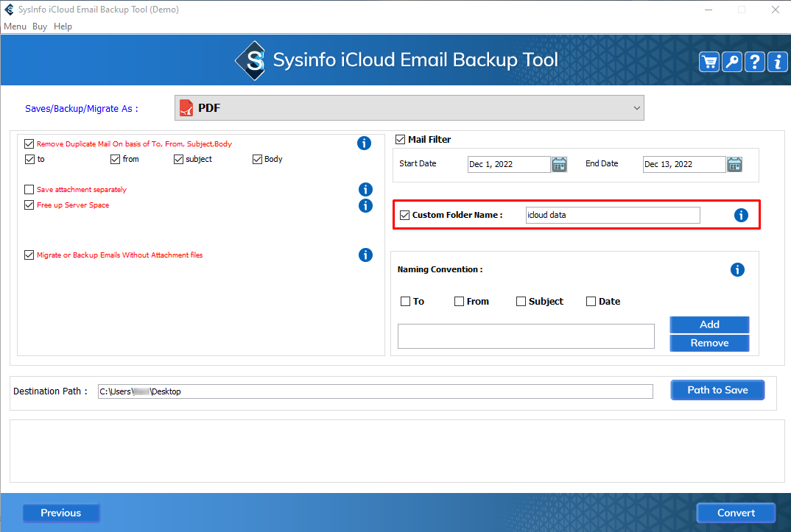Uncheck Free up Server Space
The height and width of the screenshot is (532, 791).
[29, 205]
